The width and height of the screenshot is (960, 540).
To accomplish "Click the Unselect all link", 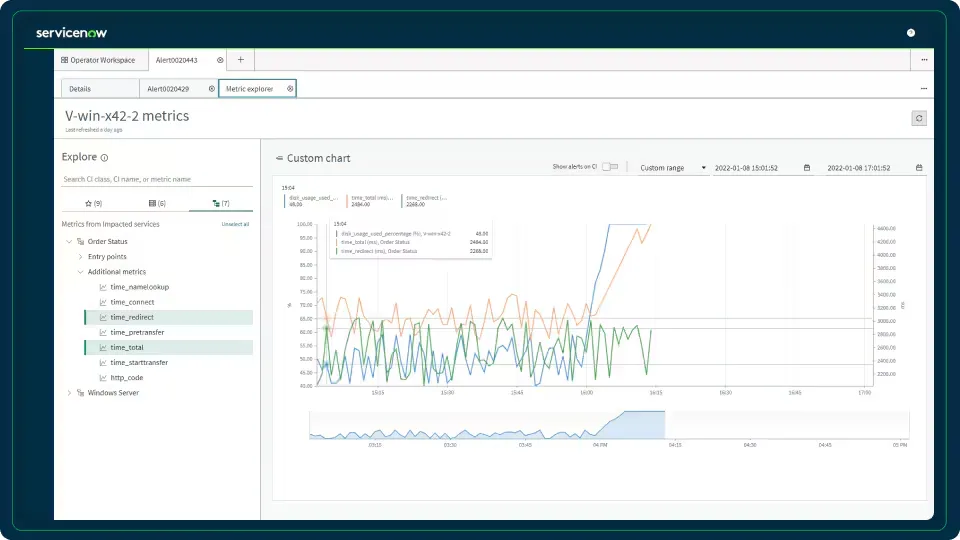I will 235,224.
